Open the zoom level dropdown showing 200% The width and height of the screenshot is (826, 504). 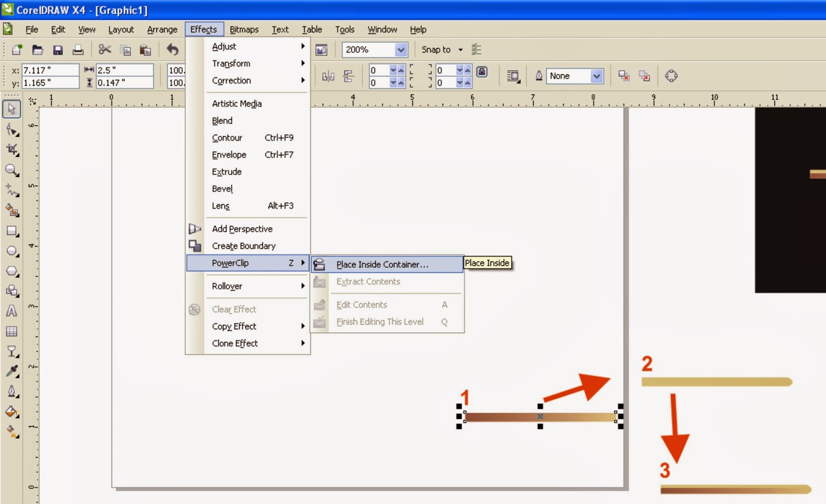point(401,50)
